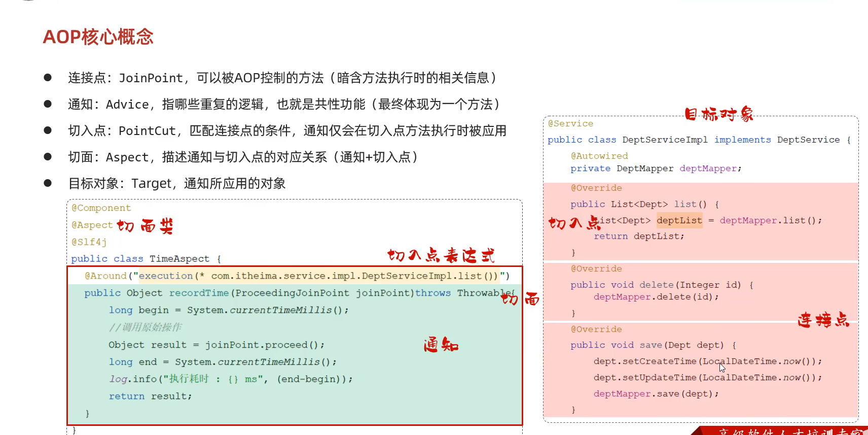The height and width of the screenshot is (435, 868).
Task: Click the bullet dot before "切入点: PointCut"
Action: click(48, 130)
